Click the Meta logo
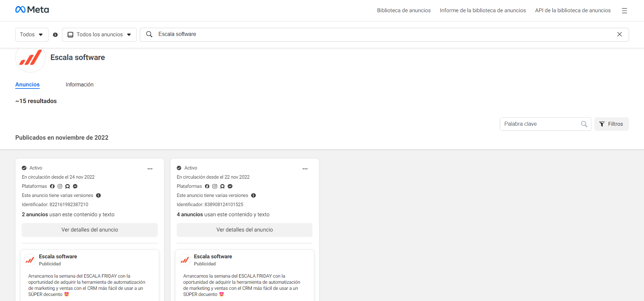The height and width of the screenshot is (301, 644). 32,10
